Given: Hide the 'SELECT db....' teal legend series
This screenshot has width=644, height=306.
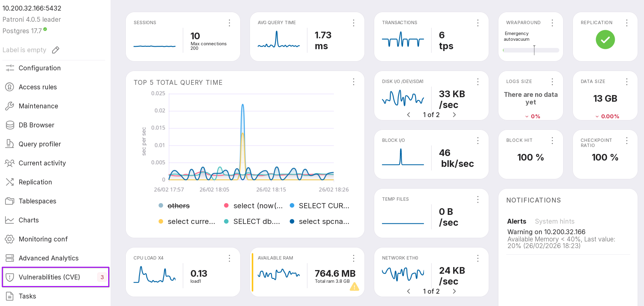Looking at the screenshot, I should click(x=256, y=222).
